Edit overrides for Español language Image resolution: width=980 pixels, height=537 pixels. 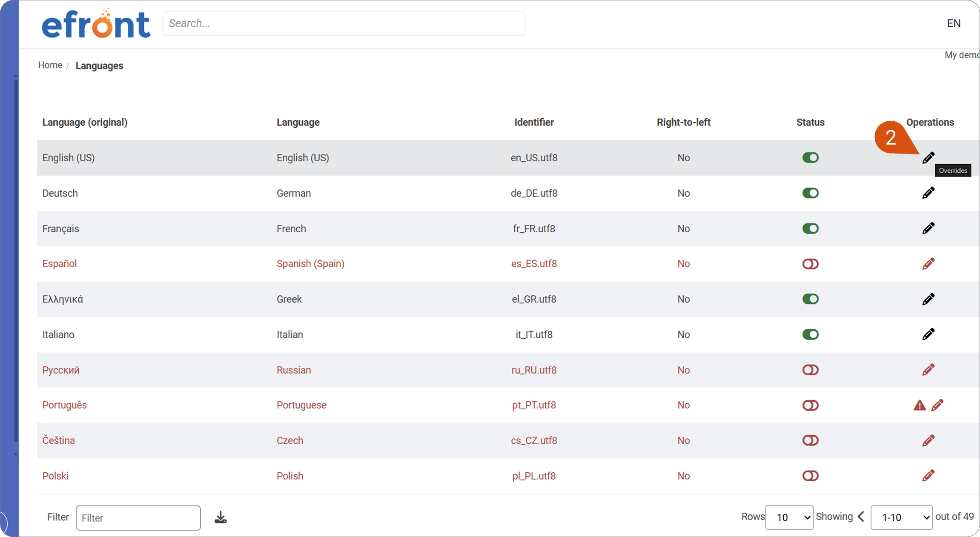928,264
